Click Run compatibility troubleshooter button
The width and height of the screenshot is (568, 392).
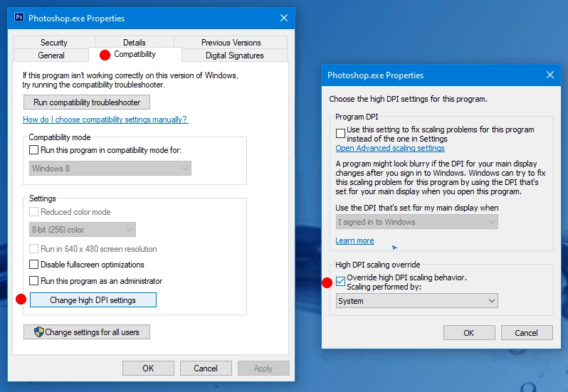87,102
